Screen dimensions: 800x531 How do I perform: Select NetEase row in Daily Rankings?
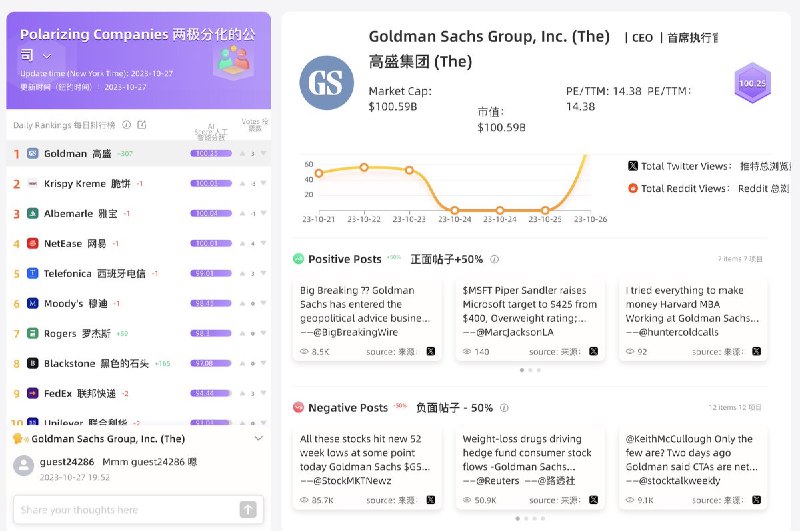pos(138,243)
